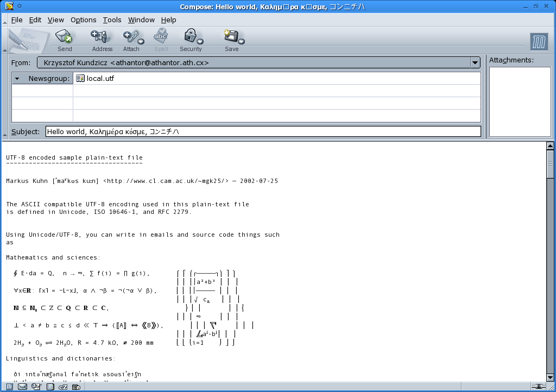Viewport: 556px width, 392px height.
Task: Open the Security dropdown arrow
Action: click(x=200, y=41)
